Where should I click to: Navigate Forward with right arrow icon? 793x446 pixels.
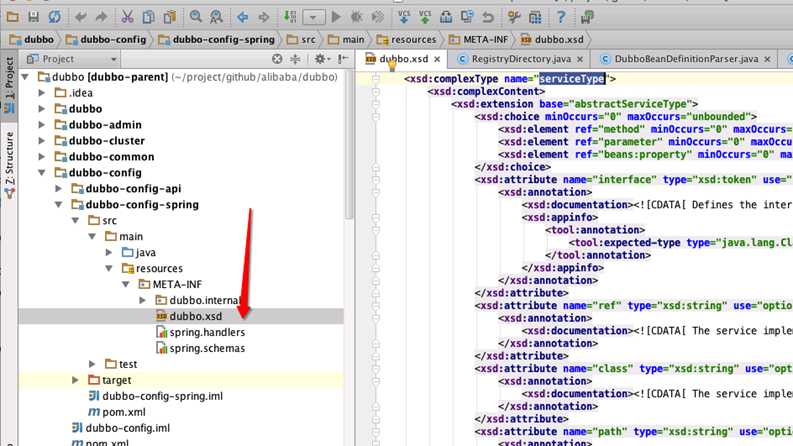click(263, 17)
